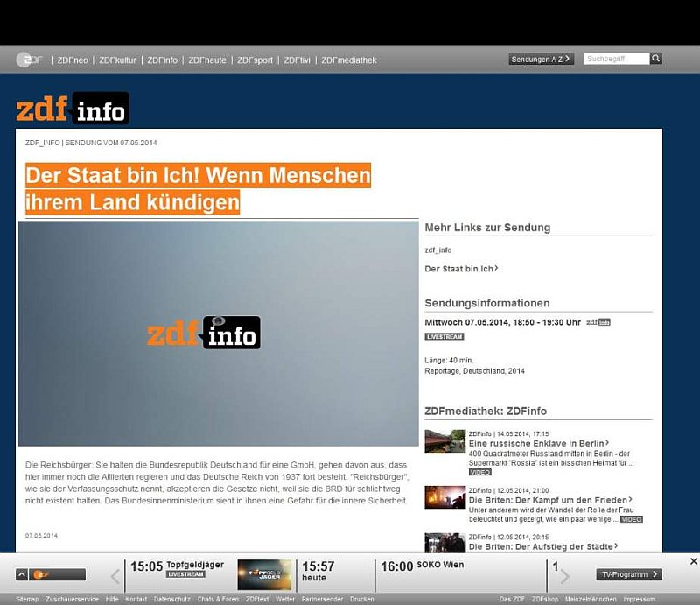
Task: Click the Suchbegriff search field
Action: 616,59
